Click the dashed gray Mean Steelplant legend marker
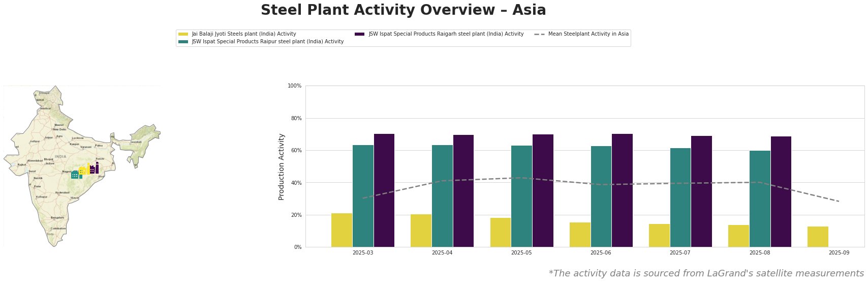Image resolution: width=868 pixels, height=282 pixels. 540,34
